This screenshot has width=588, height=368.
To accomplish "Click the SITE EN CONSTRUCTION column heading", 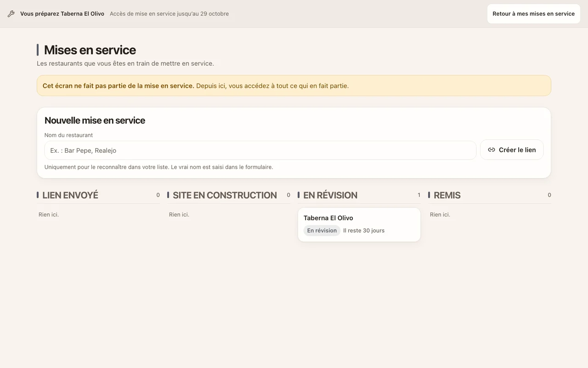I will (x=225, y=195).
